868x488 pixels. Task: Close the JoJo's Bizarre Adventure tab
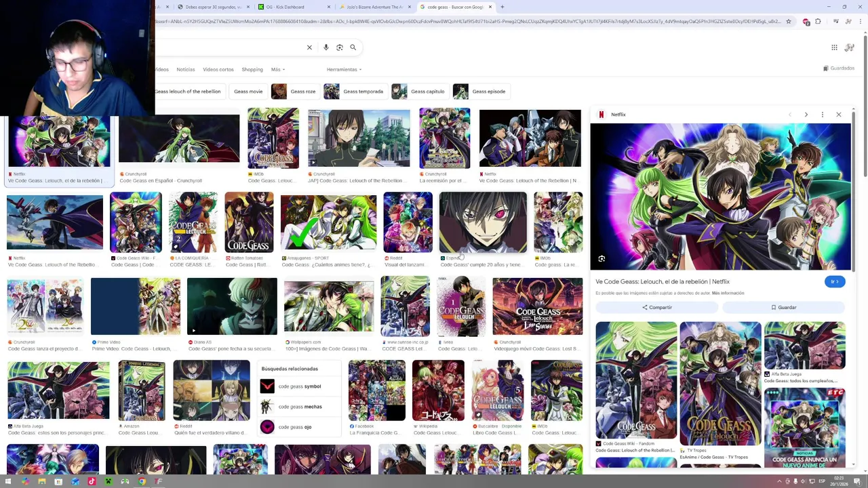409,7
